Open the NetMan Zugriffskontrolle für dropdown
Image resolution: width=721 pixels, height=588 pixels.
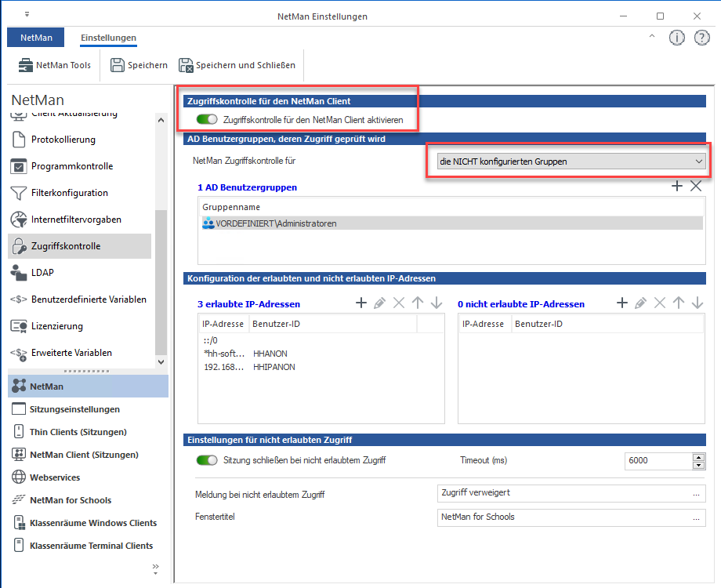pos(571,162)
